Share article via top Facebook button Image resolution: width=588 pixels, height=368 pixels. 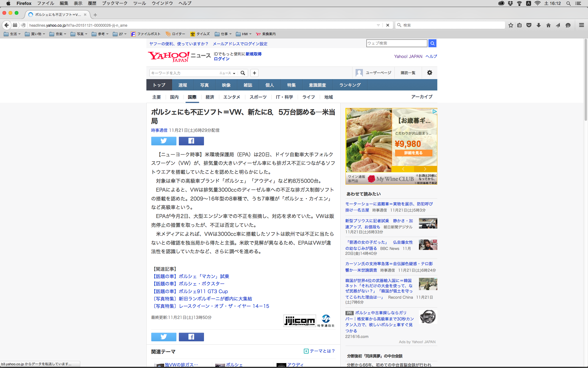click(191, 141)
